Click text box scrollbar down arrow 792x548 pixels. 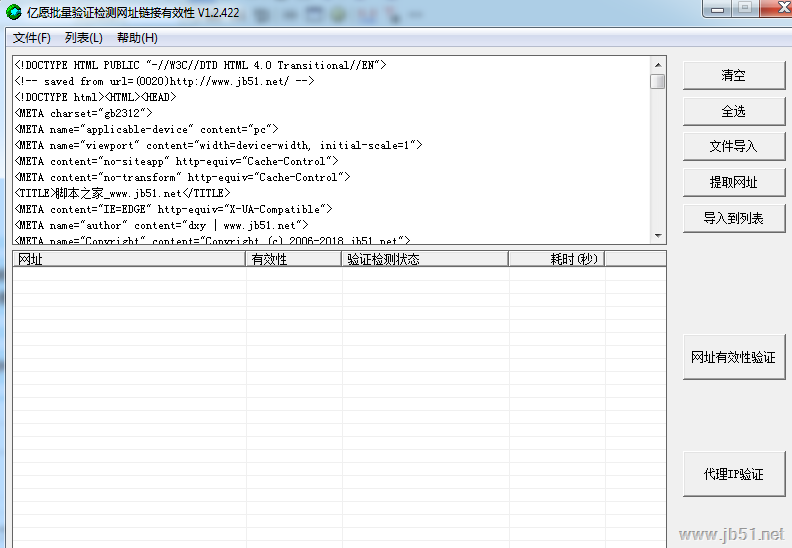coord(658,235)
